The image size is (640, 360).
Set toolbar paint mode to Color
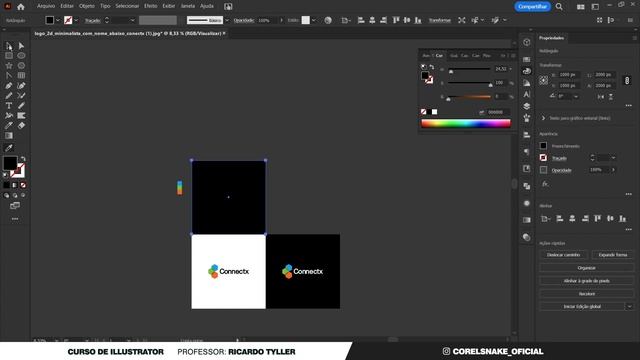tap(7, 185)
